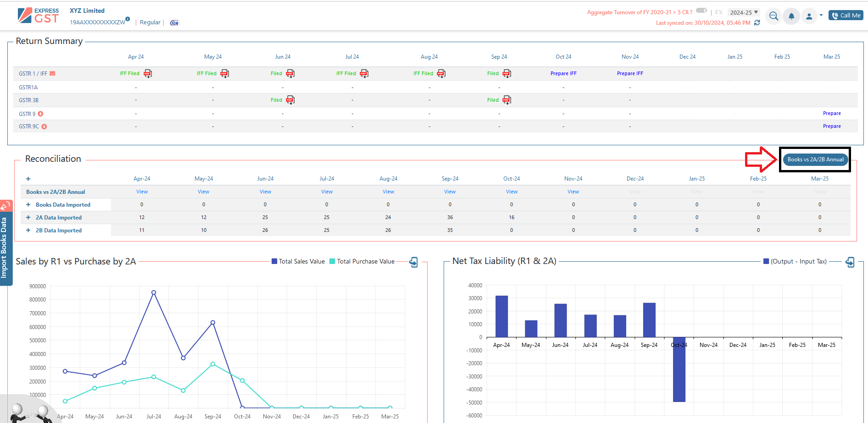Click 2A Data Imported value 36 for Sep-24
Viewport: 868px width, 423px height.
[x=450, y=217]
